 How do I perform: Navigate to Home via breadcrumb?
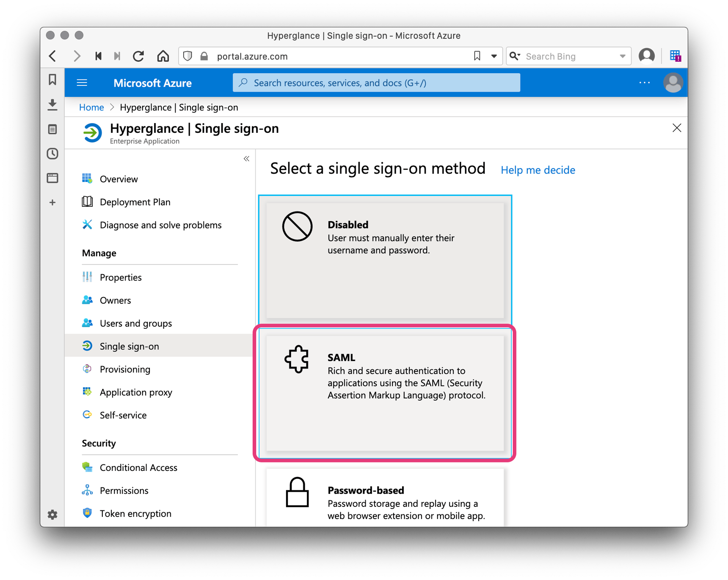pos(91,107)
